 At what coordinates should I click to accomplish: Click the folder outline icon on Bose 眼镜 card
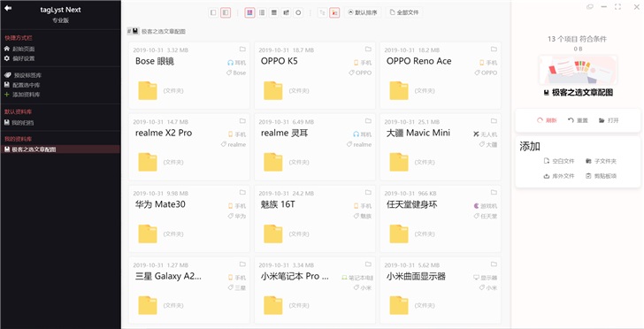coord(242,50)
